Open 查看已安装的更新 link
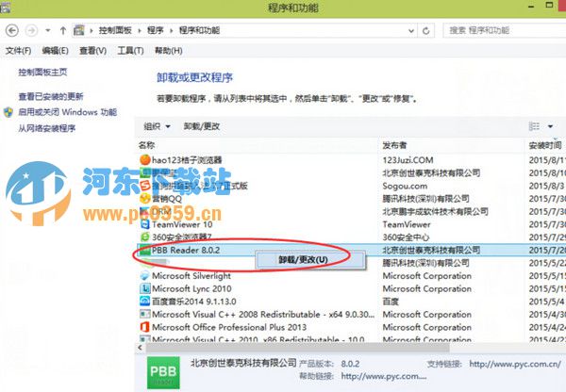566x392 pixels. 51,96
